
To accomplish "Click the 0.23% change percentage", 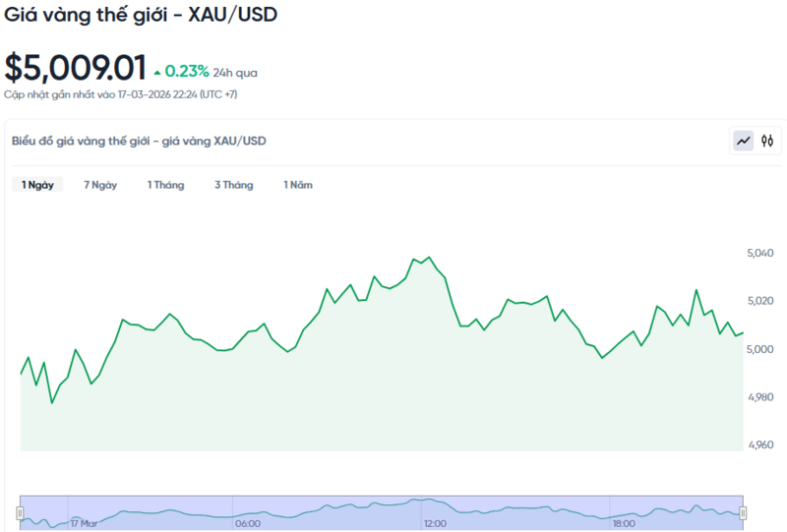I will [x=187, y=71].
